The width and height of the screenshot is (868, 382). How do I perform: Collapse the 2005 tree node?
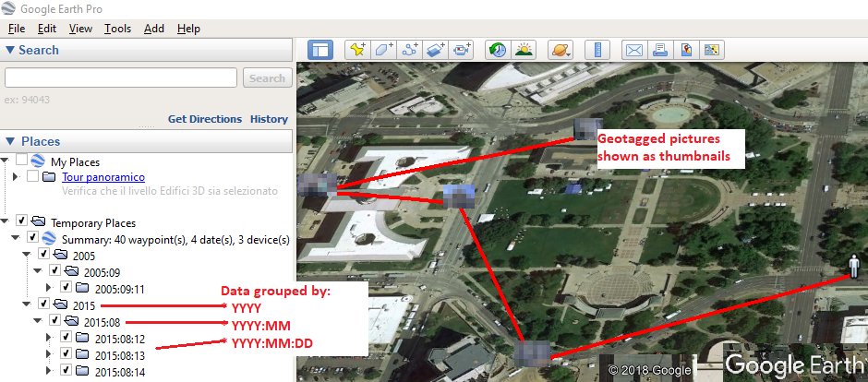coord(27,255)
